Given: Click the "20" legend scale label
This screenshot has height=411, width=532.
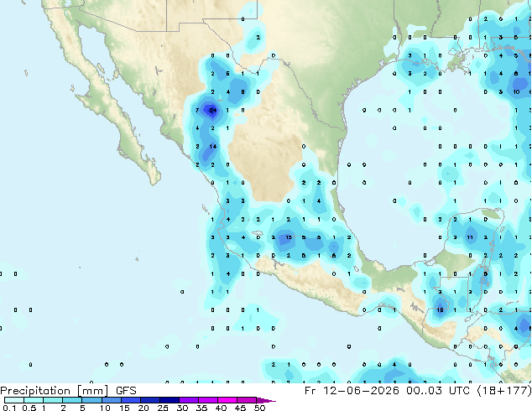Looking at the screenshot, I should tap(143, 408).
